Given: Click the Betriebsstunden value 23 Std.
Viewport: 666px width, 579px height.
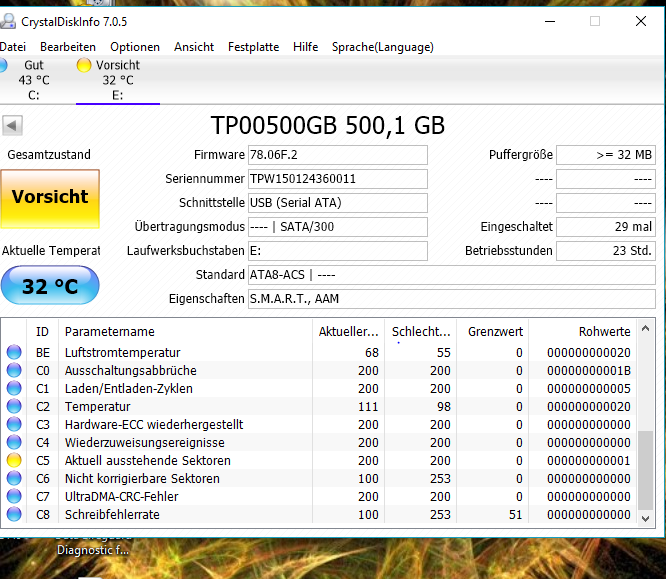Looking at the screenshot, I should click(x=606, y=251).
